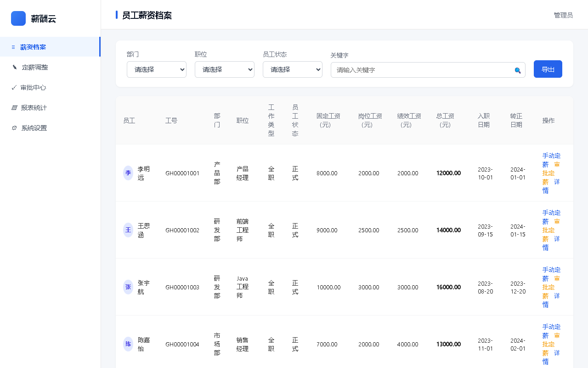The image size is (588, 368).
Task: Select employee ID GH00001004
Action: click(182, 345)
